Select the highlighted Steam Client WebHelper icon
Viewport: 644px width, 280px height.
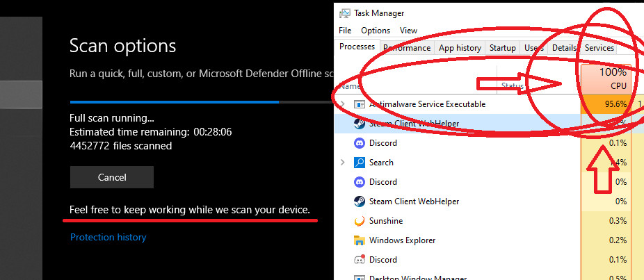tap(360, 124)
